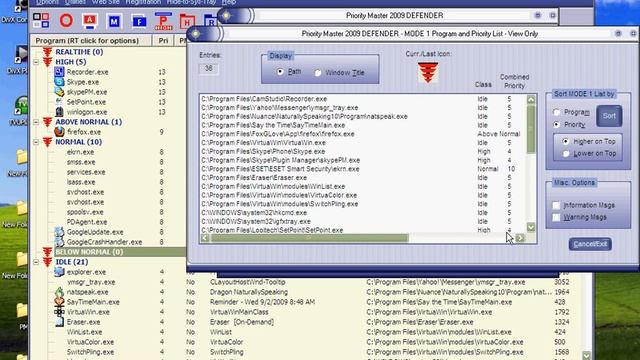Viewport: 640px width, 360px height.
Task: Select lsass.exe in the NORMAL group
Action: pyautogui.click(x=81, y=182)
